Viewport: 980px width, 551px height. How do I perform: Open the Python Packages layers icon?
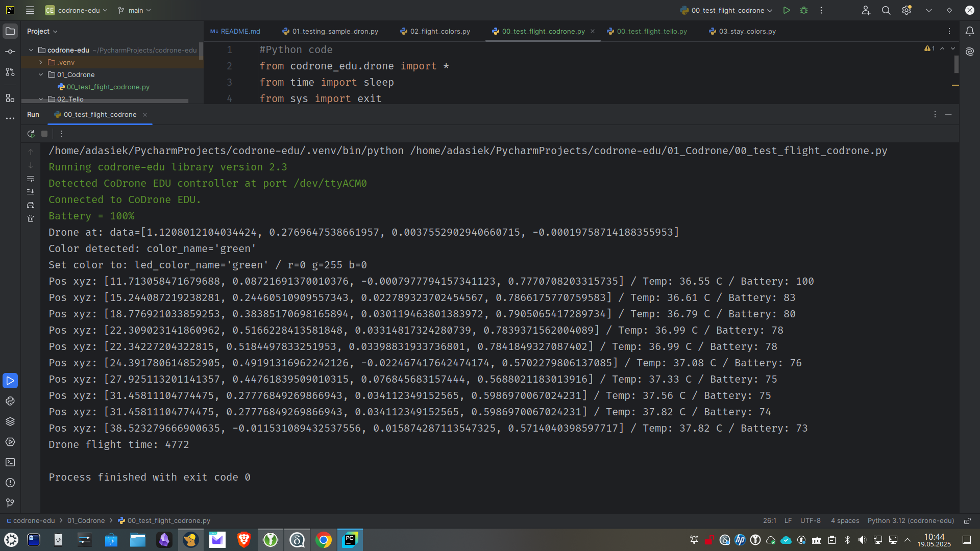(10, 421)
